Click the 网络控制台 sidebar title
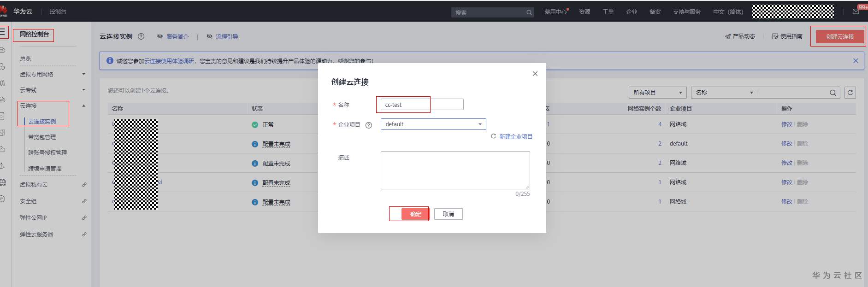This screenshot has height=287, width=868. (34, 35)
